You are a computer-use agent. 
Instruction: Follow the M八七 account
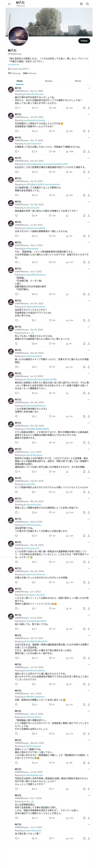(x=84, y=41)
